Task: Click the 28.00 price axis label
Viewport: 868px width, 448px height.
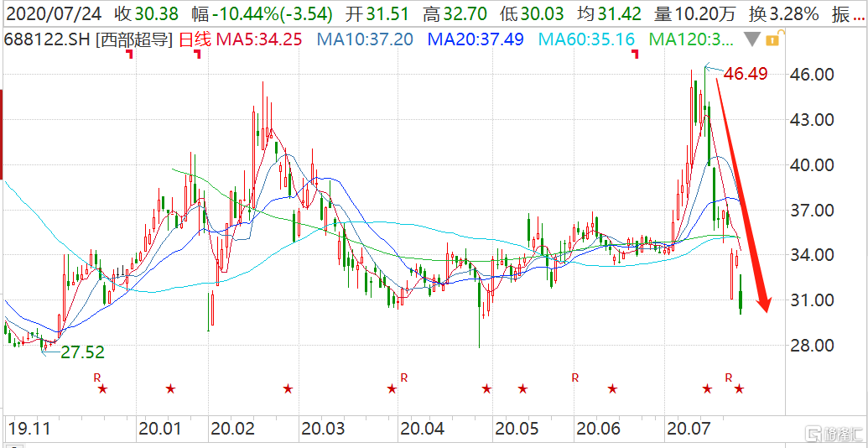Action: [x=810, y=346]
